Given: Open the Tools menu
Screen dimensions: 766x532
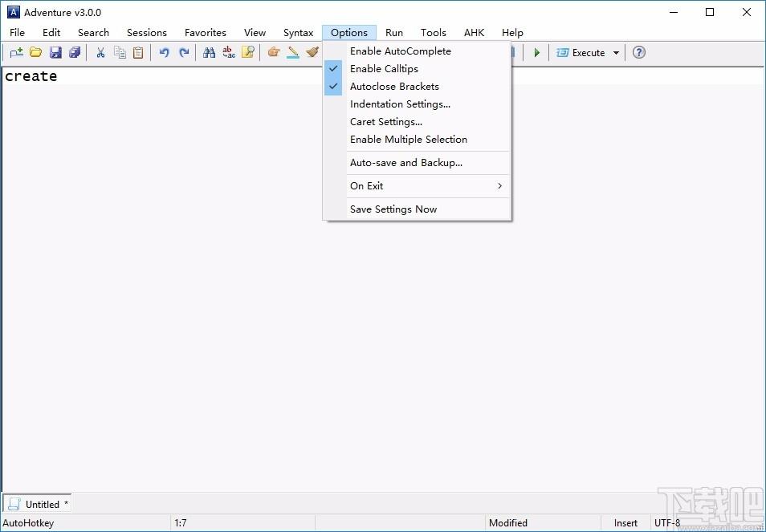Looking at the screenshot, I should click(434, 33).
